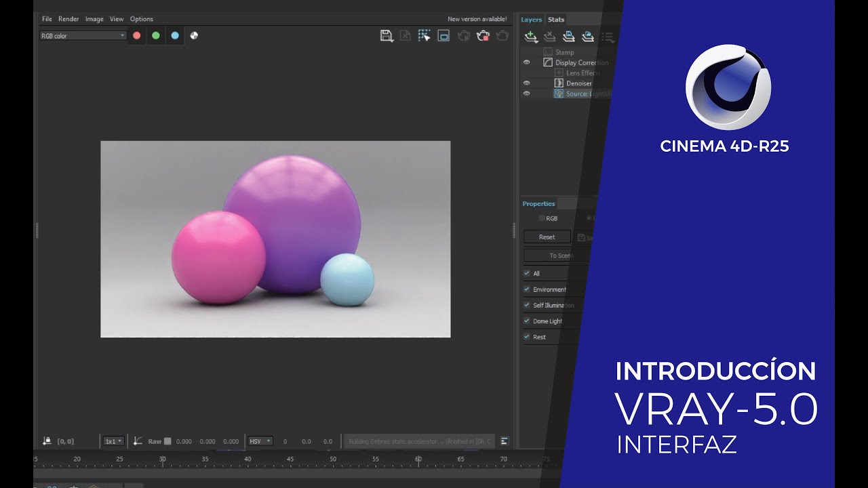Uncheck the Rest checkbox
The image size is (868, 488).
click(x=527, y=336)
